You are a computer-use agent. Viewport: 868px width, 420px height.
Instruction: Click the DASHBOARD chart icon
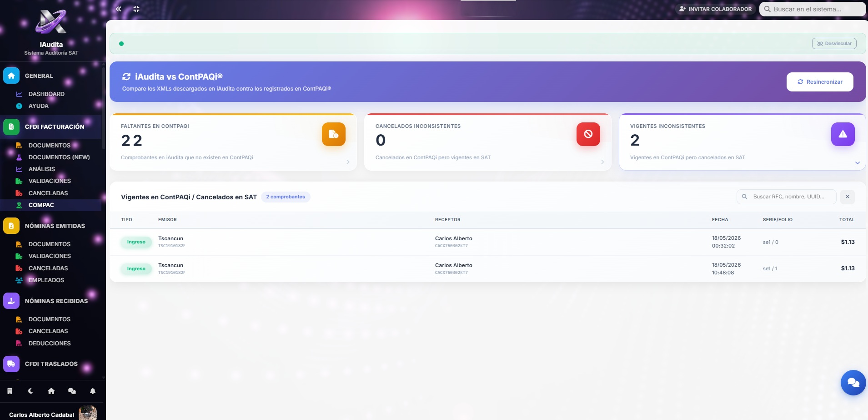19,94
